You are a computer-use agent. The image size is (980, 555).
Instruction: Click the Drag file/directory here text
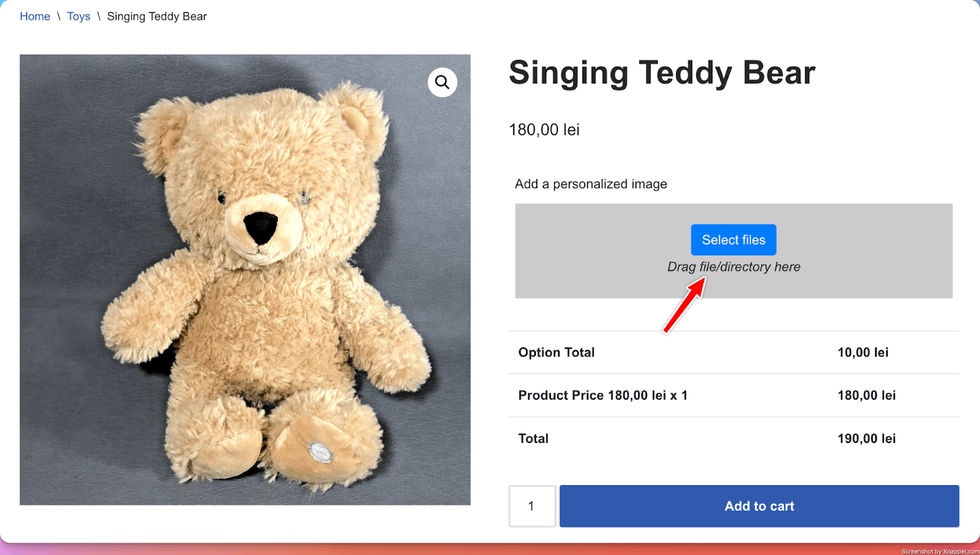tap(734, 267)
